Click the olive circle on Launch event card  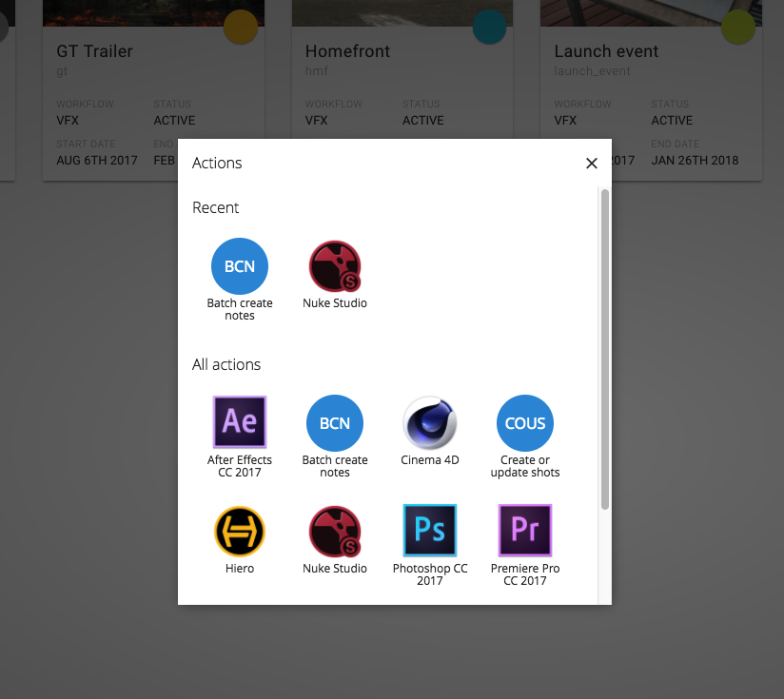[x=738, y=27]
